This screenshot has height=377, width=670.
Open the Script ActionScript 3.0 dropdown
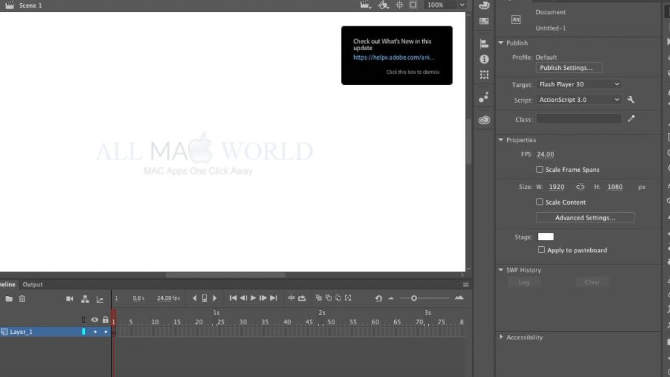pyautogui.click(x=578, y=100)
